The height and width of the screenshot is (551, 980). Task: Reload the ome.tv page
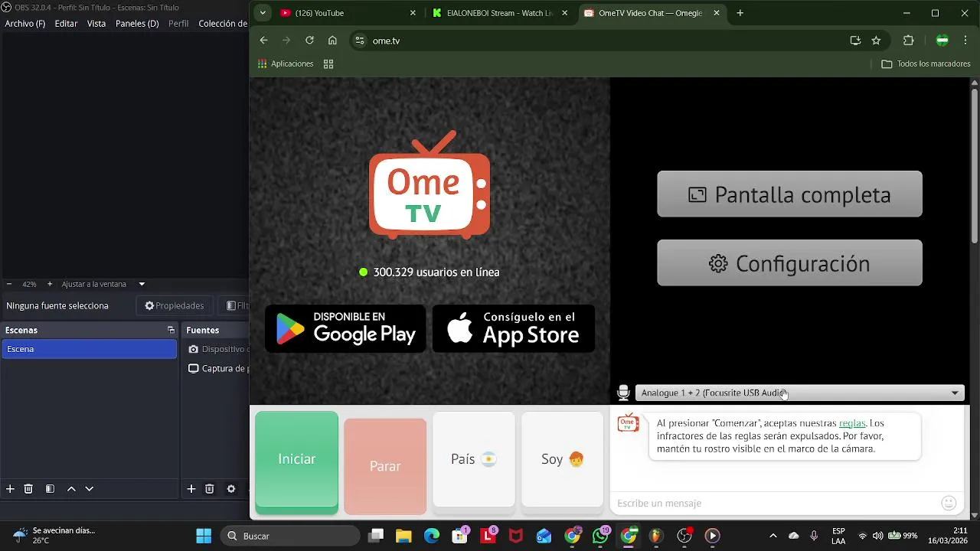tap(309, 41)
